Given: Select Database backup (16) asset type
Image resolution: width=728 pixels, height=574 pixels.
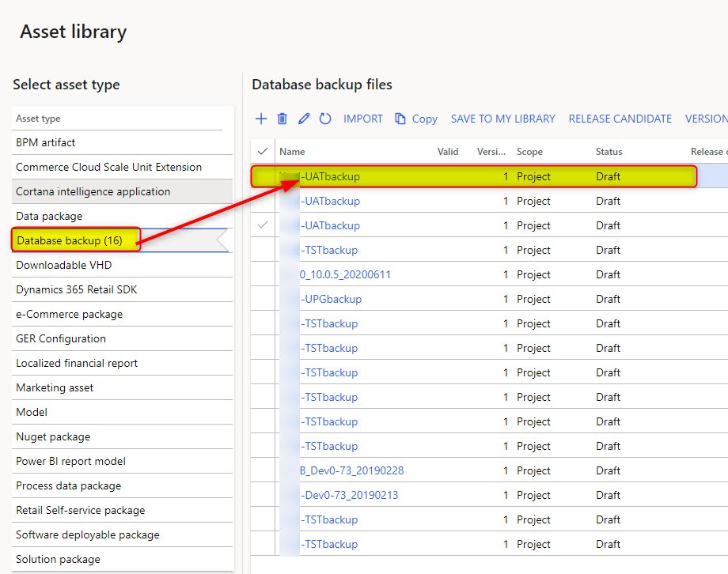Looking at the screenshot, I should [x=70, y=240].
